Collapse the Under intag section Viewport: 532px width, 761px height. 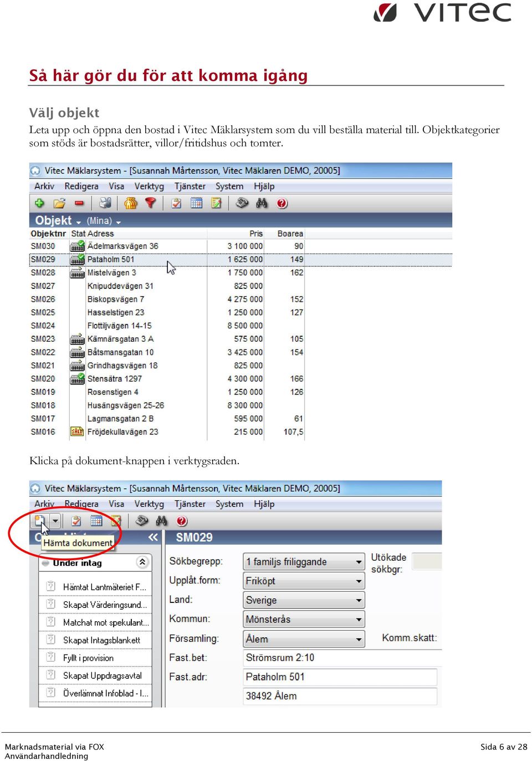[142, 562]
